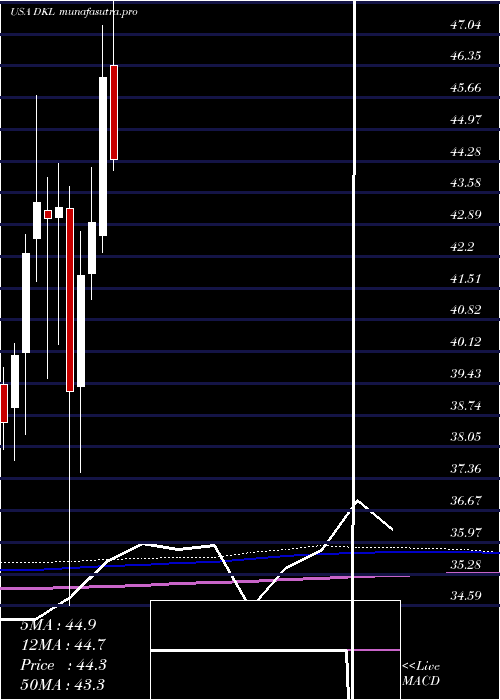
Task: Click the 38.05 price axis label
Action: (466, 437)
